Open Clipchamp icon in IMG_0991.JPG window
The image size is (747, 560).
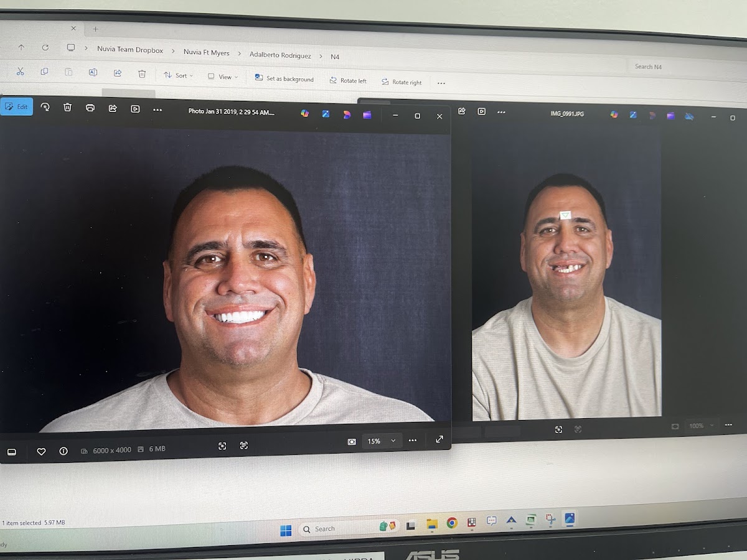tap(670, 116)
